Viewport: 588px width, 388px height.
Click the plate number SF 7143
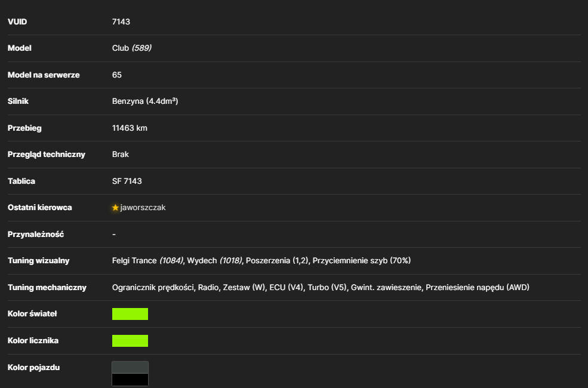(127, 181)
